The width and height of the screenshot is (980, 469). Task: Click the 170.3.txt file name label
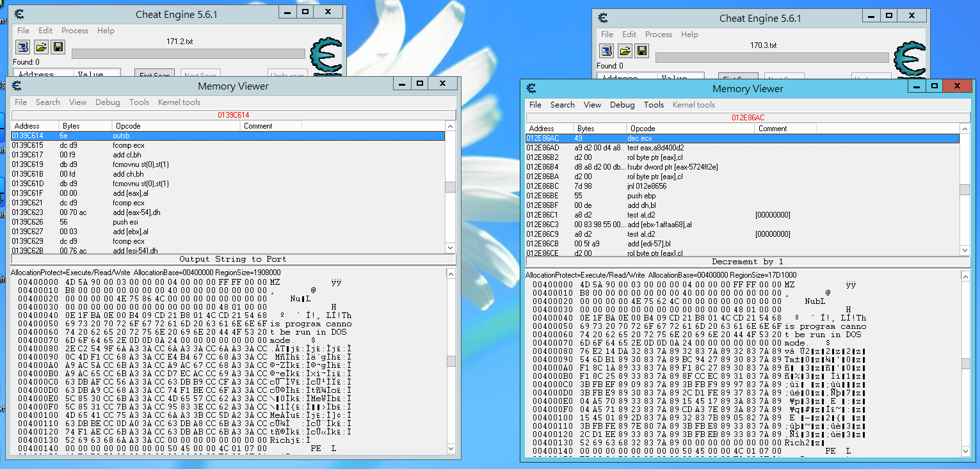(763, 45)
